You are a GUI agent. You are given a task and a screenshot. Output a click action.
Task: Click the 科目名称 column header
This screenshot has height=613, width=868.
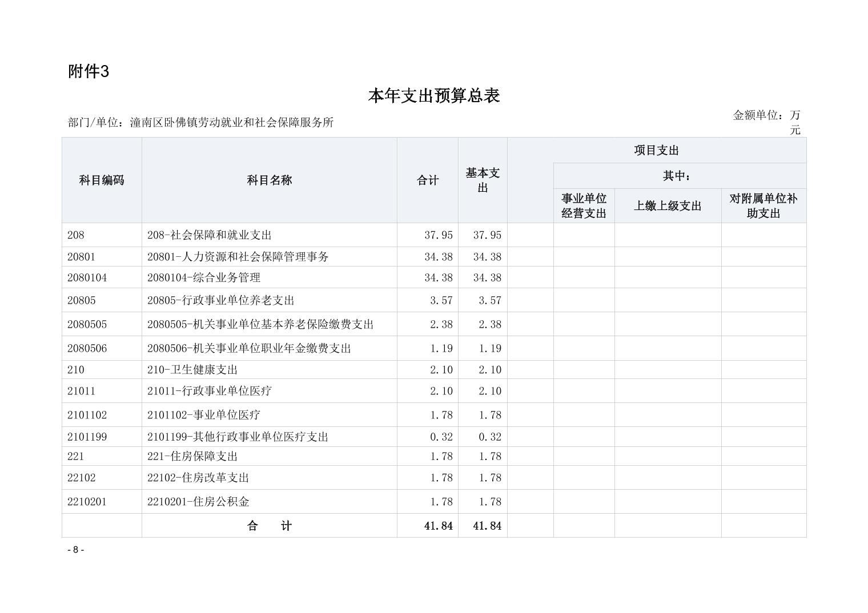pyautogui.click(x=270, y=180)
